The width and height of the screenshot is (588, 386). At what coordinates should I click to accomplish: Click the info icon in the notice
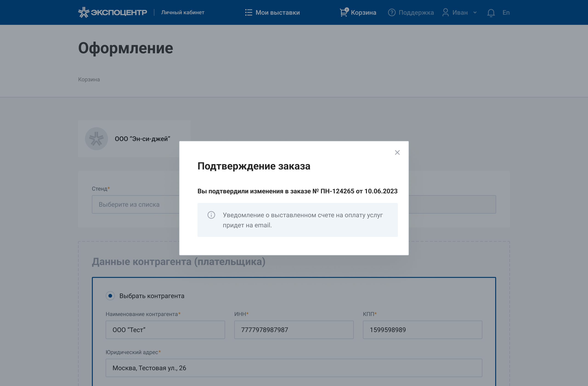click(x=211, y=215)
